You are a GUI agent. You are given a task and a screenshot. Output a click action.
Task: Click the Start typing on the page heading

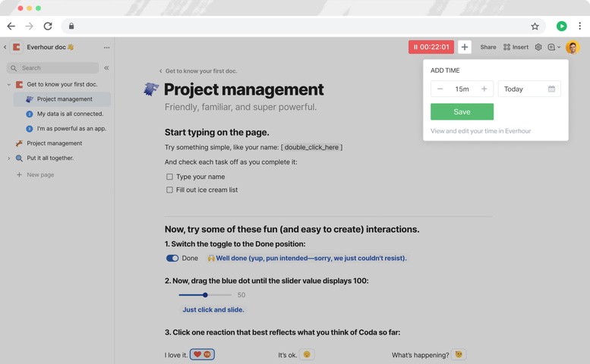coord(216,132)
